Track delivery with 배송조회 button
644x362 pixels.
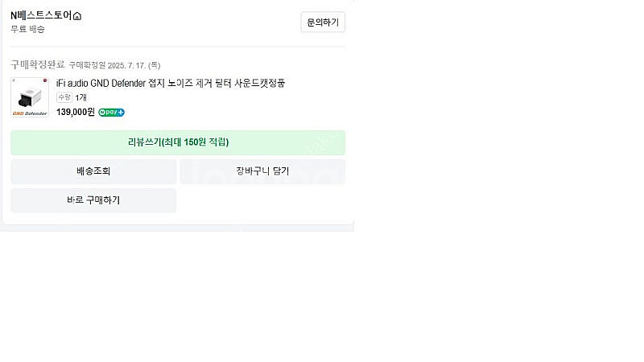click(93, 171)
